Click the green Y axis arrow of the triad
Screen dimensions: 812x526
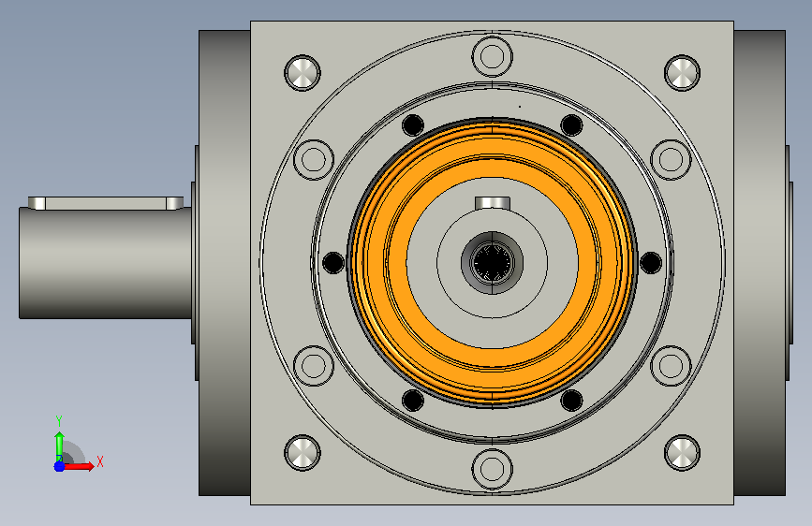59,446
